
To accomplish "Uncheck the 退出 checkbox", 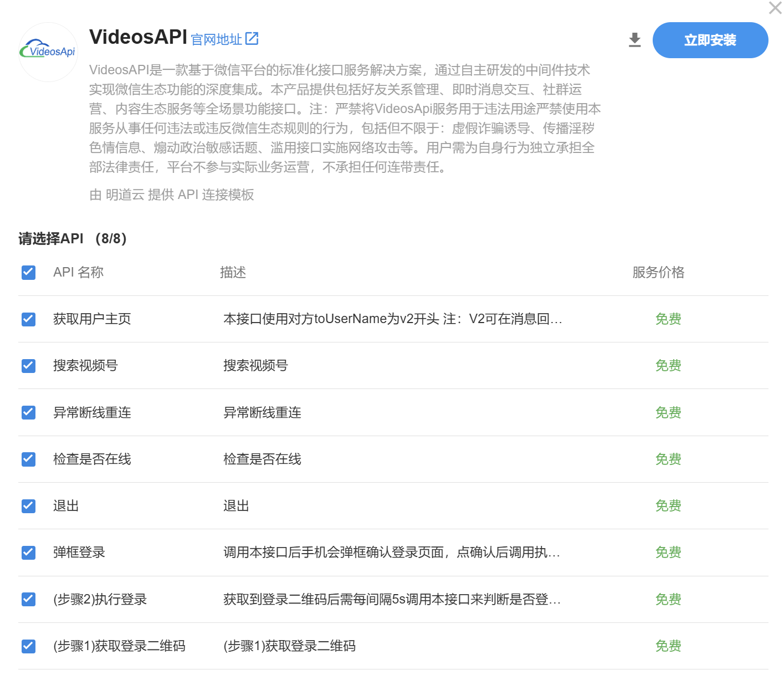I will click(x=28, y=506).
